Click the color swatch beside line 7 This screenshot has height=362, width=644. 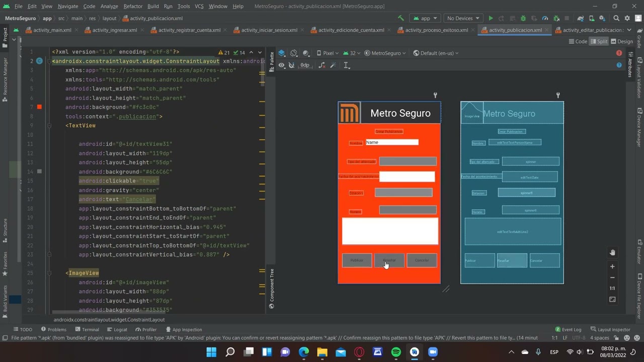pyautogui.click(x=39, y=107)
